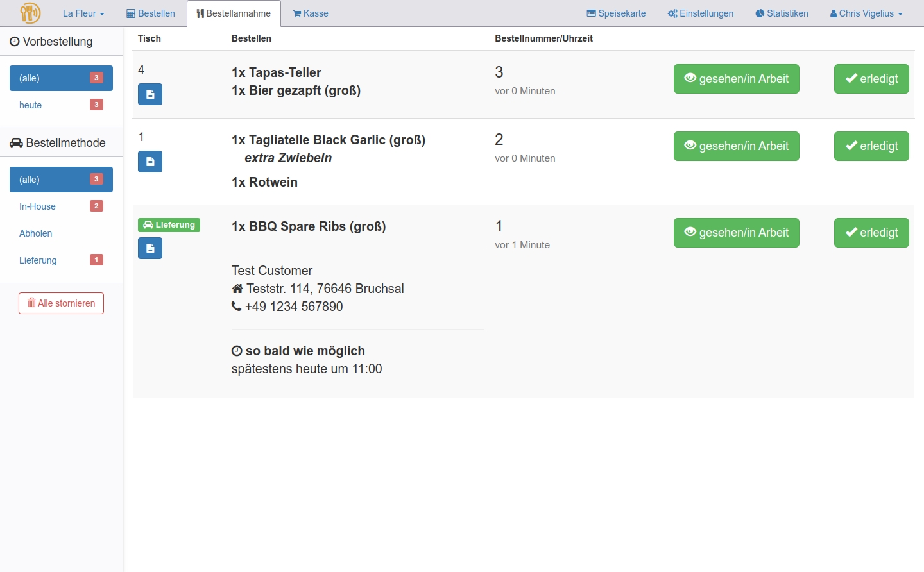Open receipt document icon for table 4

click(x=150, y=94)
